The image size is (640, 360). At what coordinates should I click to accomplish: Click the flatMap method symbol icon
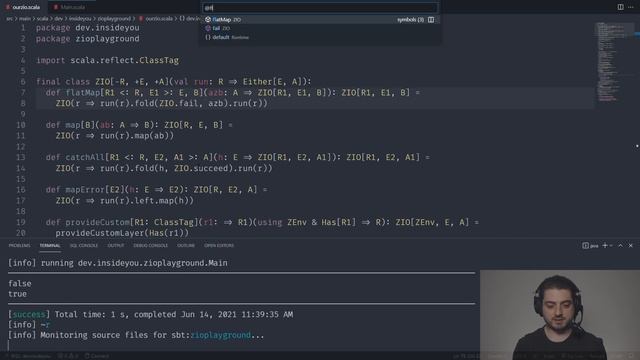208,20
